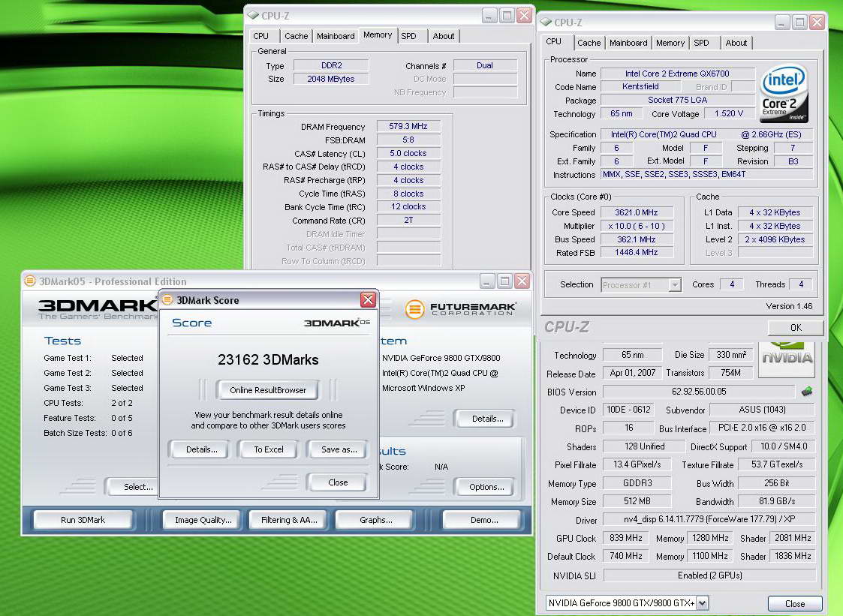843x616 pixels.
Task: Open Cache tab in Memory CPU-Z window
Action: 297,36
